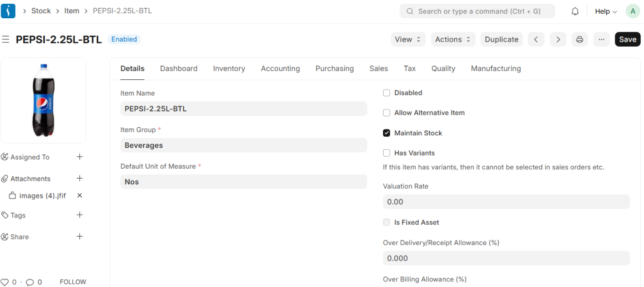Click the FOLLOW button
The width and height of the screenshot is (644, 287).
point(73,282)
